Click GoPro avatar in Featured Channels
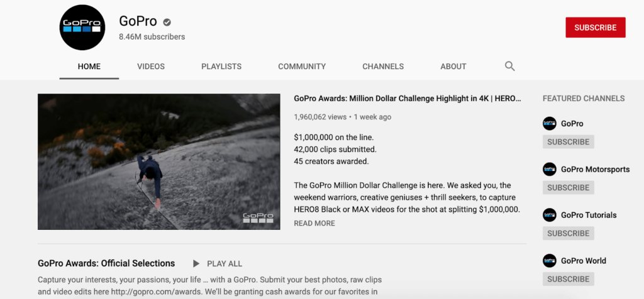 point(550,124)
